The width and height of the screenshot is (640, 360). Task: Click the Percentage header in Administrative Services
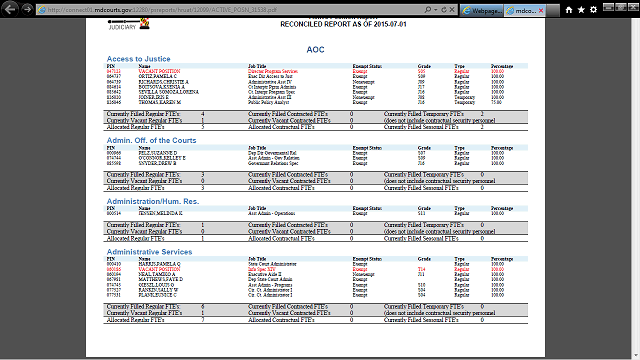click(x=502, y=259)
